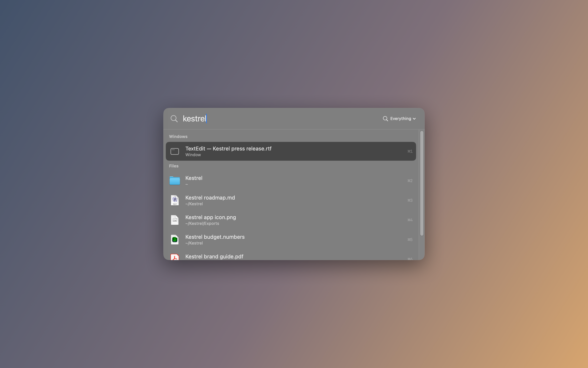This screenshot has width=588, height=368.
Task: Click the ⌘2 shortcut label
Action: pos(410,181)
